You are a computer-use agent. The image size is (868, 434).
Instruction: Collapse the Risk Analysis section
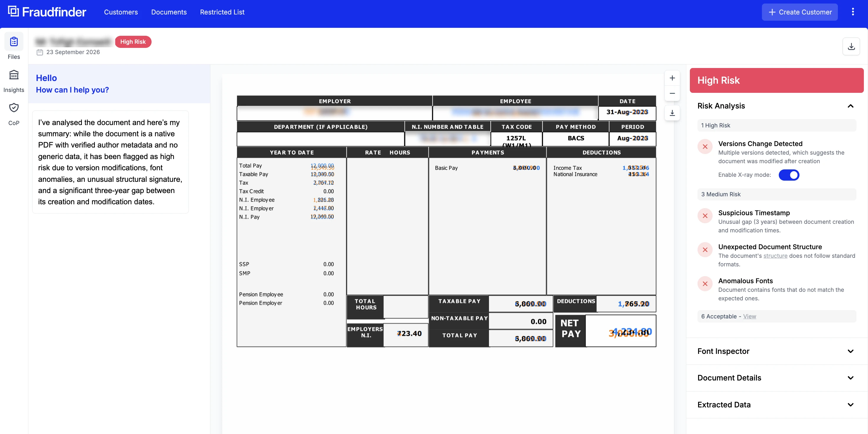click(x=850, y=106)
